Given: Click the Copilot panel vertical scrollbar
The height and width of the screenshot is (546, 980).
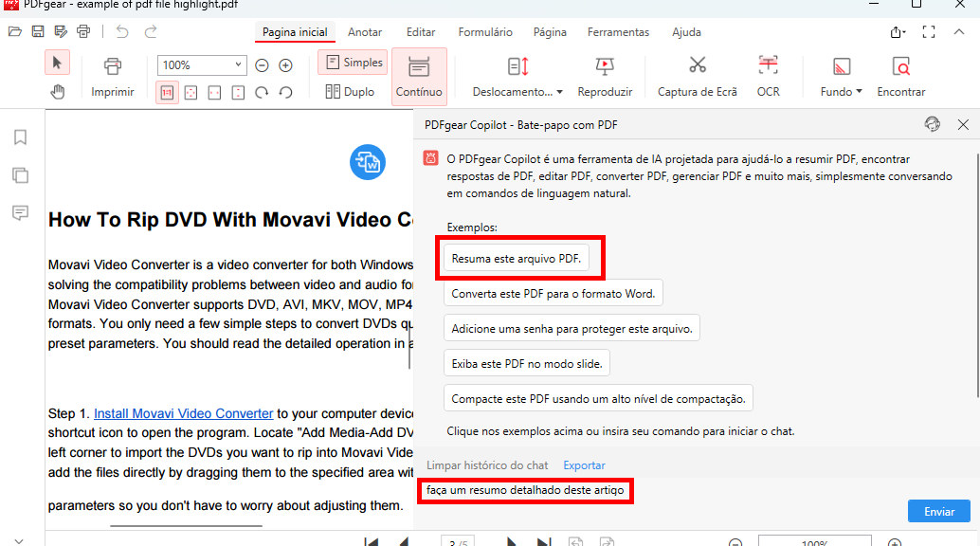Looking at the screenshot, I should tap(976, 275).
